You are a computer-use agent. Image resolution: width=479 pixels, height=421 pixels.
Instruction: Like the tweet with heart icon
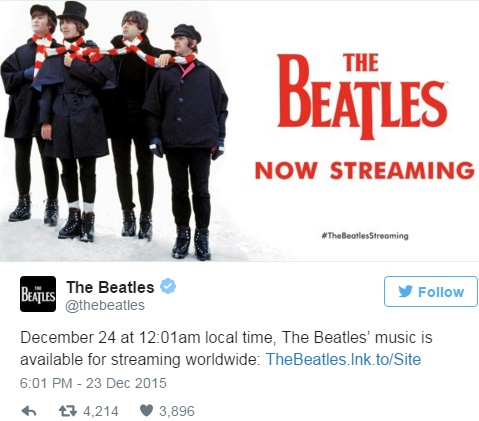coord(146,411)
